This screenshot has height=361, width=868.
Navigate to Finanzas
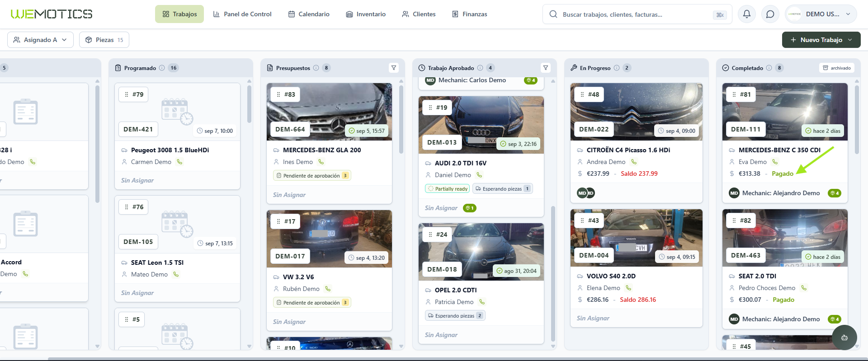coord(470,14)
